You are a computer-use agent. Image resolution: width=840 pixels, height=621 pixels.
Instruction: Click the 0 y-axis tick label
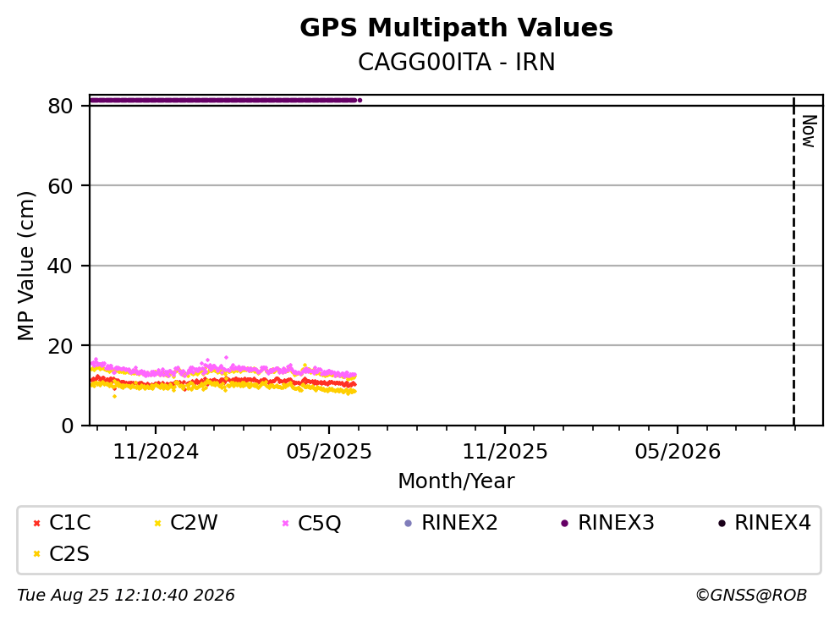[x=67, y=426]
